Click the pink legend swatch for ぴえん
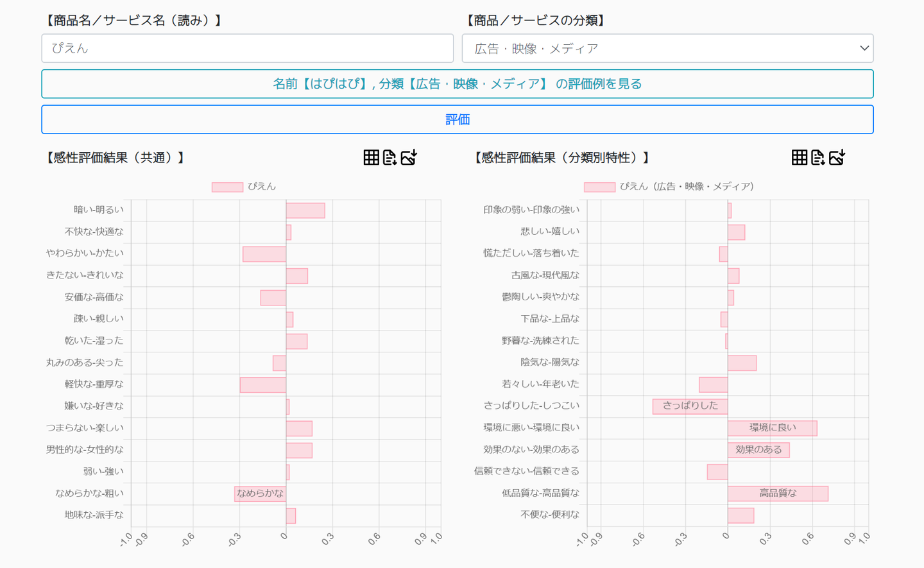The height and width of the screenshot is (568, 924). point(227,187)
